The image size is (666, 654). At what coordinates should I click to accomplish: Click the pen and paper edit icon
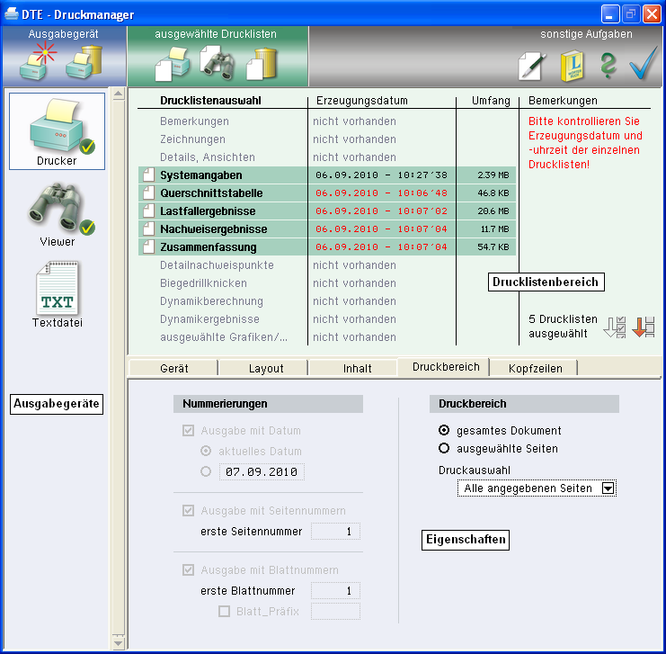click(x=531, y=65)
